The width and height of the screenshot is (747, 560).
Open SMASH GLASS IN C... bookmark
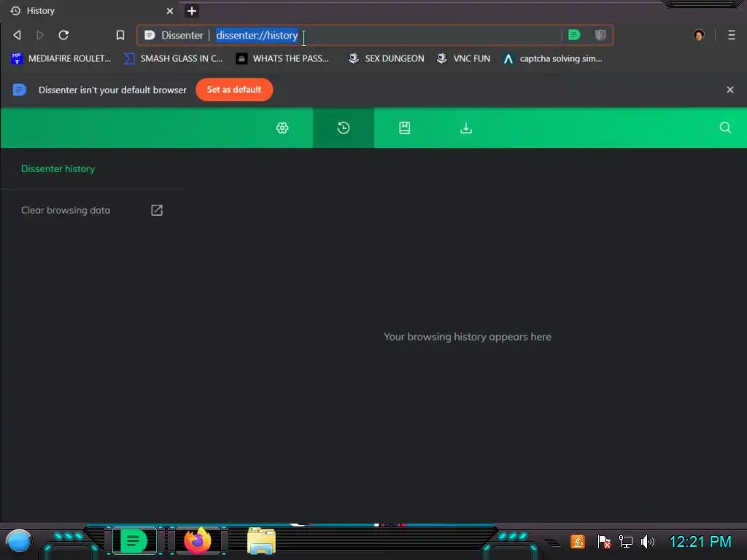click(x=174, y=58)
